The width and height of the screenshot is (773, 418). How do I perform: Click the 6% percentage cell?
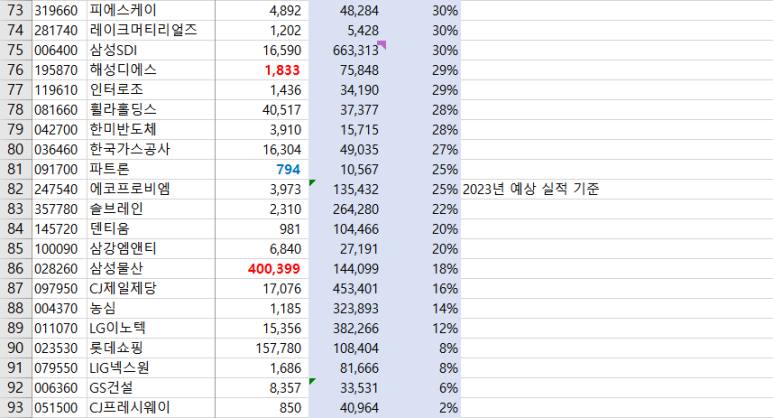click(423, 388)
